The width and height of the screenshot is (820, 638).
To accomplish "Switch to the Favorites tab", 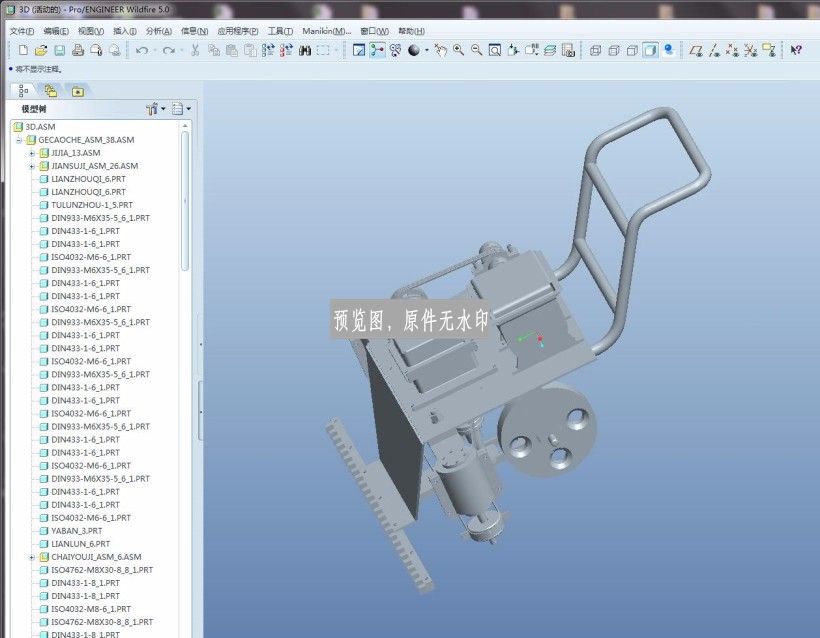I will [x=78, y=91].
